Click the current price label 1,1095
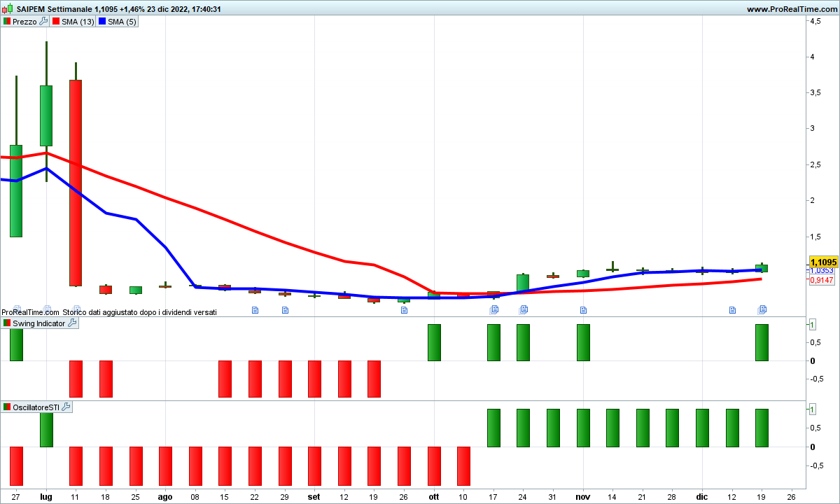 point(822,262)
